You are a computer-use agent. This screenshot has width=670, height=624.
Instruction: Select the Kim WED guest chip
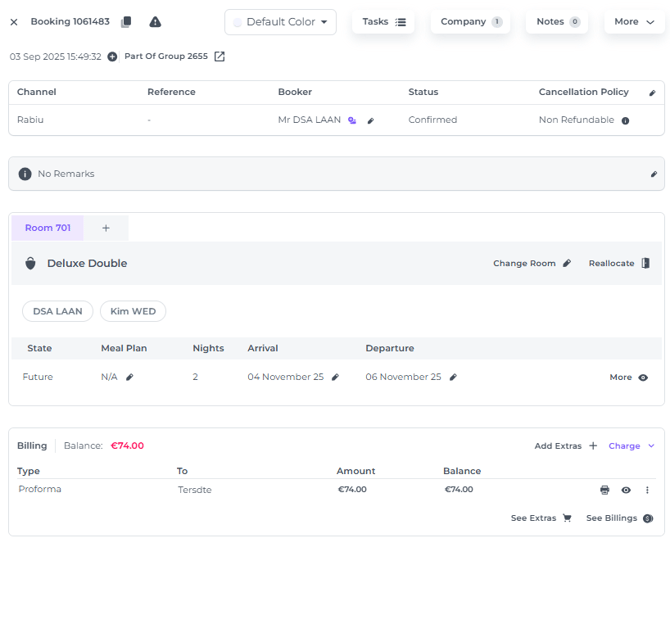[133, 311]
